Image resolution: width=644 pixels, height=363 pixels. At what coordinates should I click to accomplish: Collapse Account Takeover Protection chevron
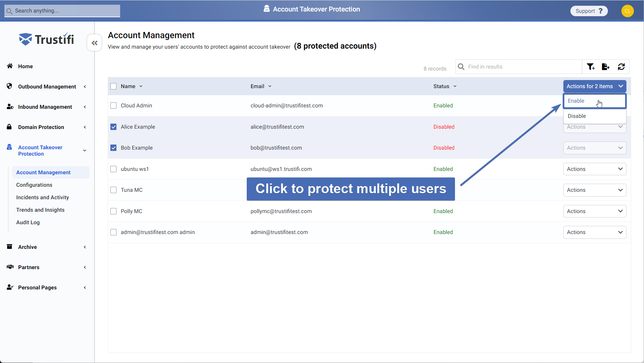pos(85,150)
